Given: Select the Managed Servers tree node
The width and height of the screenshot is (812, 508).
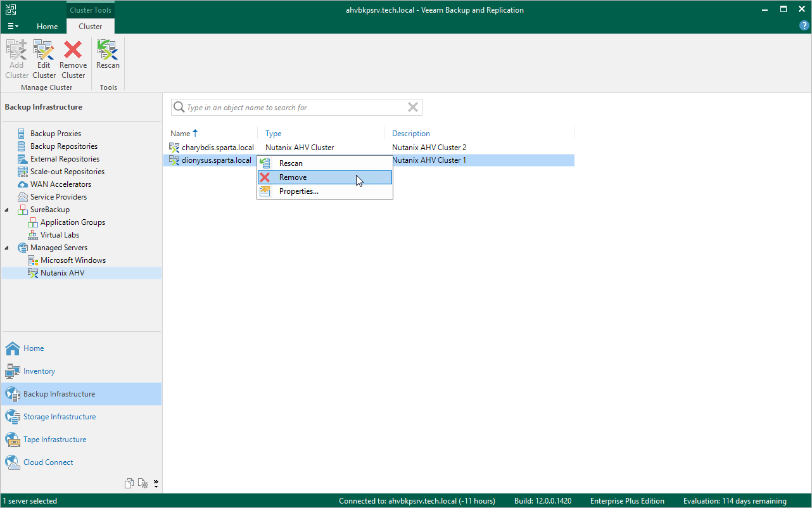Looking at the screenshot, I should (59, 248).
